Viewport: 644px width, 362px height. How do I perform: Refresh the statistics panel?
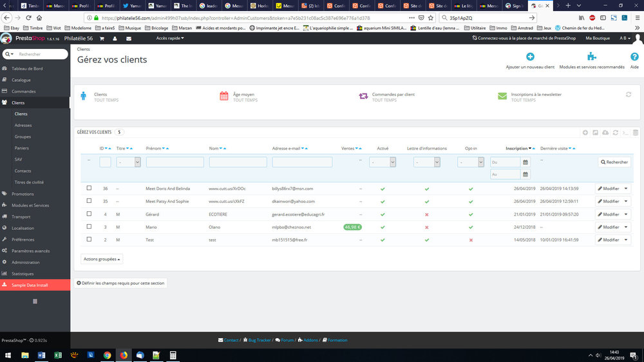coord(629,95)
